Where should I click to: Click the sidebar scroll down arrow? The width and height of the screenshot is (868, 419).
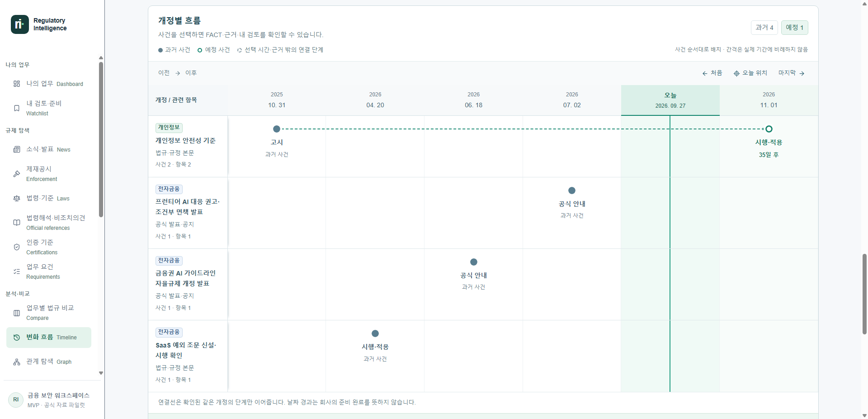coord(101,373)
